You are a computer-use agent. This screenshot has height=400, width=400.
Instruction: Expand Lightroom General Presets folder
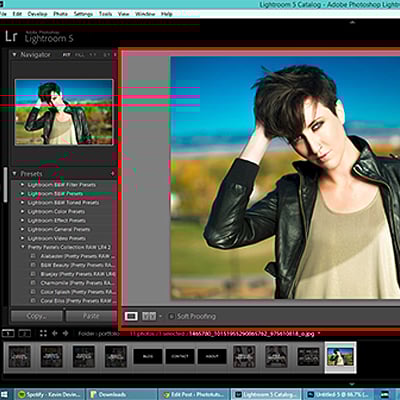23,229
